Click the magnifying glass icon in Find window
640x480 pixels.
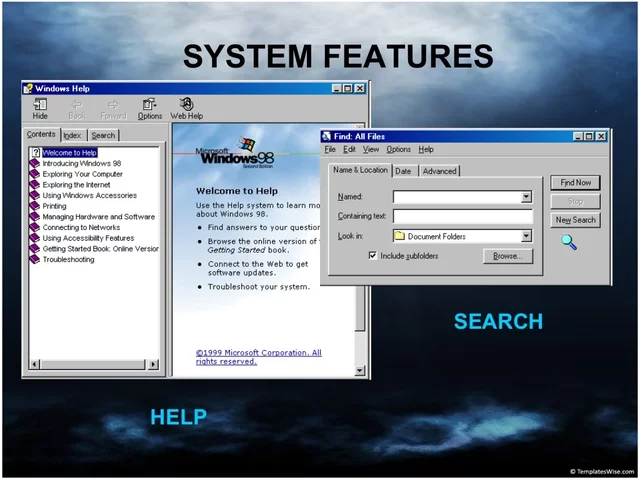coord(569,242)
